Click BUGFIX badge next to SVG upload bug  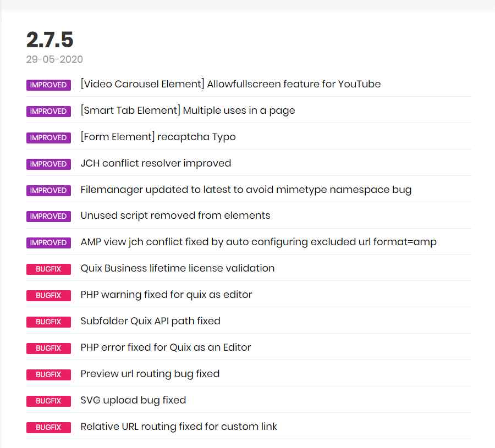coord(48,401)
